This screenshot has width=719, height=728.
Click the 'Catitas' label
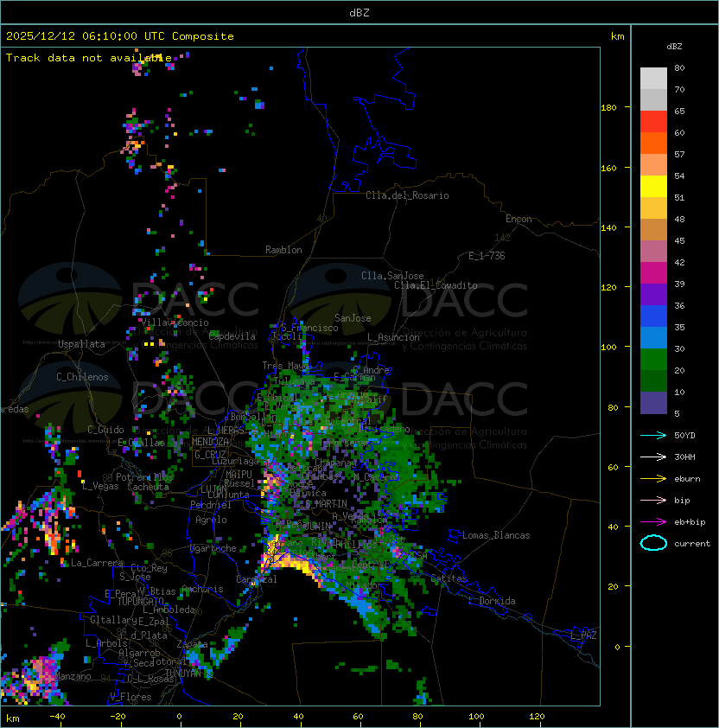(x=449, y=578)
